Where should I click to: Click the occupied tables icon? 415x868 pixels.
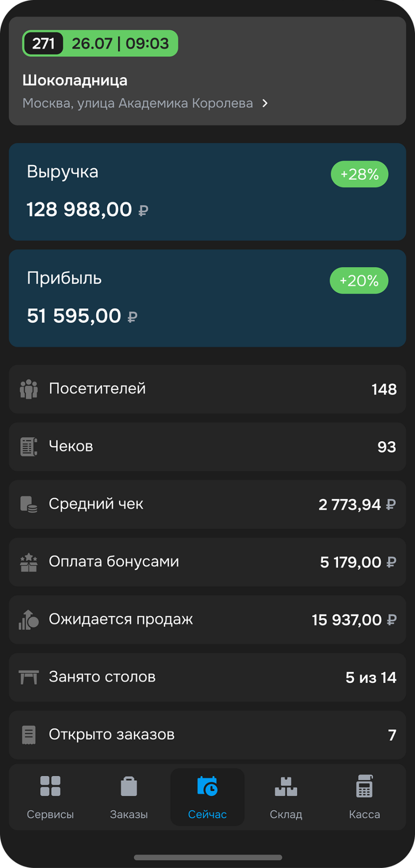(28, 677)
